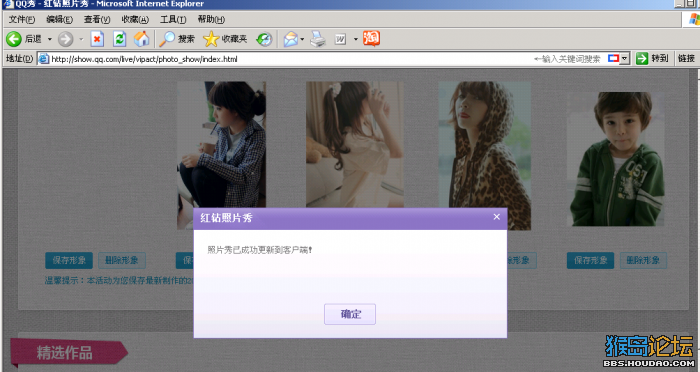Click the 温馨提示 hint text line

tap(119, 281)
